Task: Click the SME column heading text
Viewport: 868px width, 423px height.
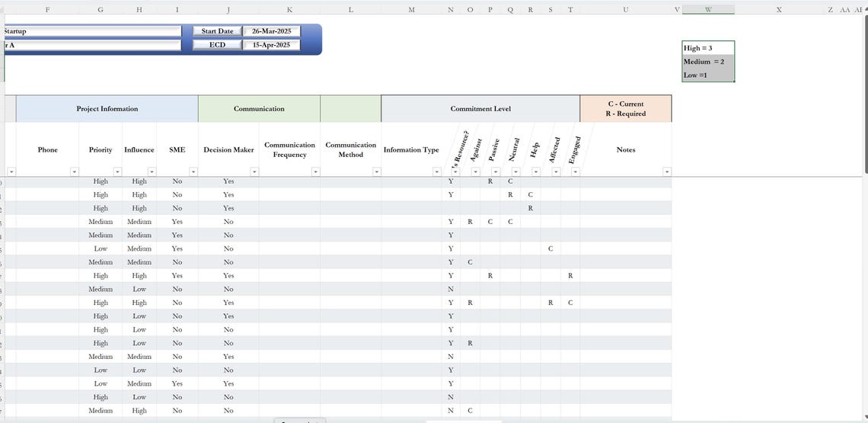Action: 177,149
